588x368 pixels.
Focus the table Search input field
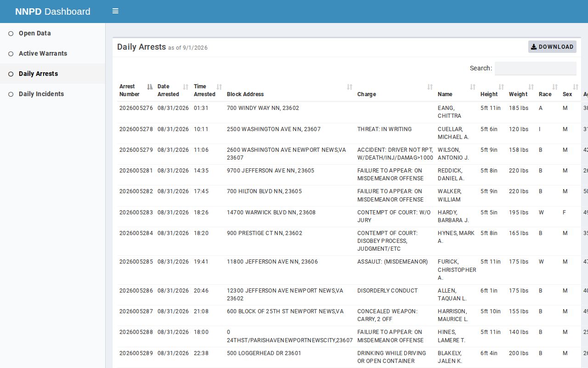click(x=535, y=68)
